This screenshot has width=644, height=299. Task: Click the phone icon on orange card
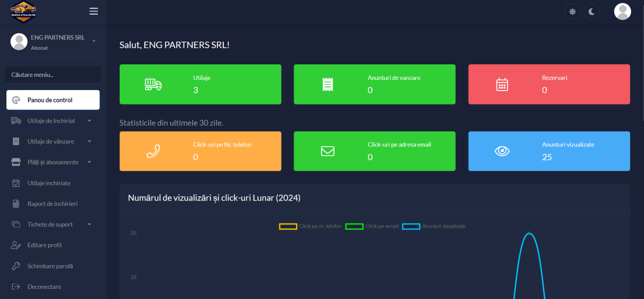coord(153,151)
